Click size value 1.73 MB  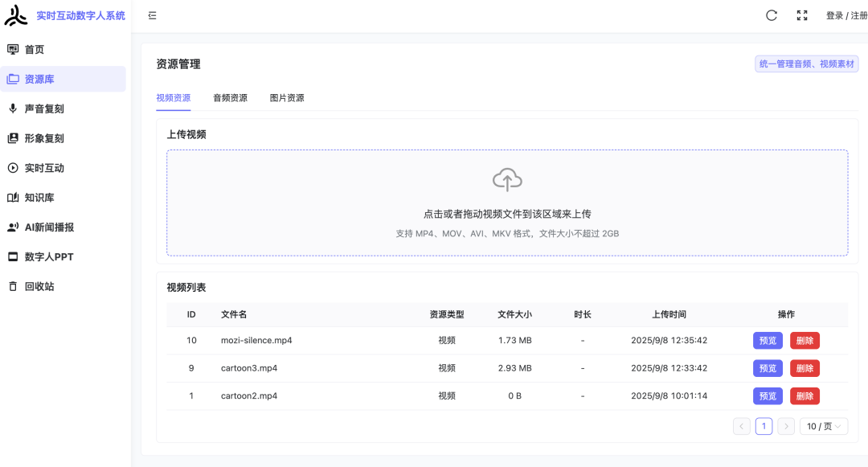515,340
